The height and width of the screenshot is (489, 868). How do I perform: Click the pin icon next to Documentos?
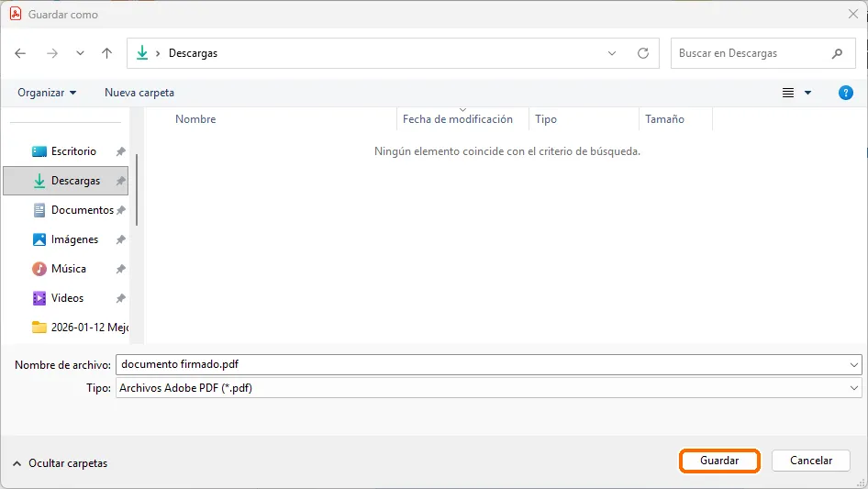pos(121,210)
